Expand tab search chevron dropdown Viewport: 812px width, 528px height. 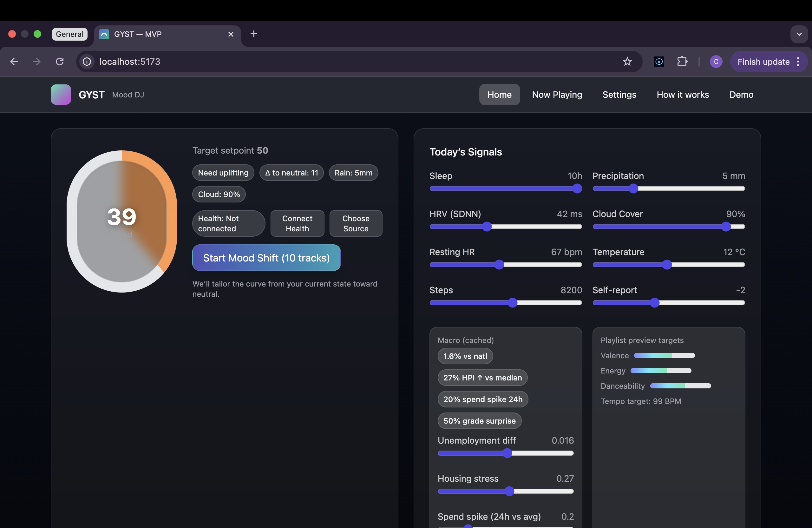(799, 34)
